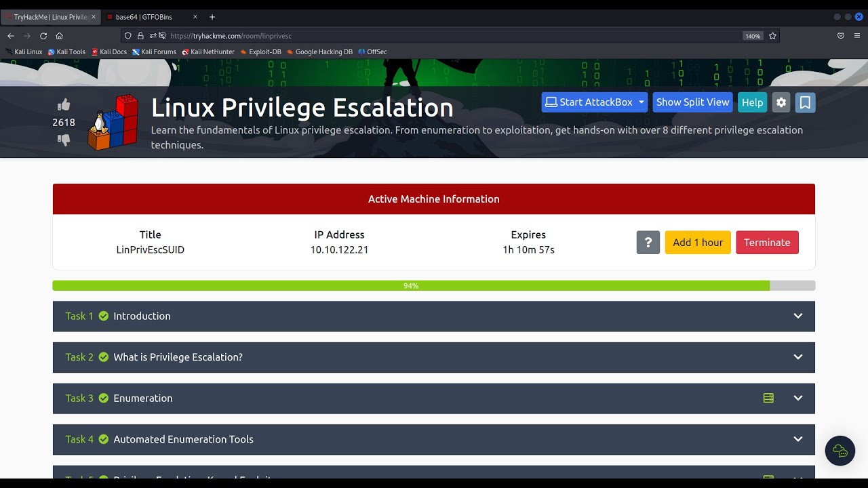Click the machine info question mark button

648,243
